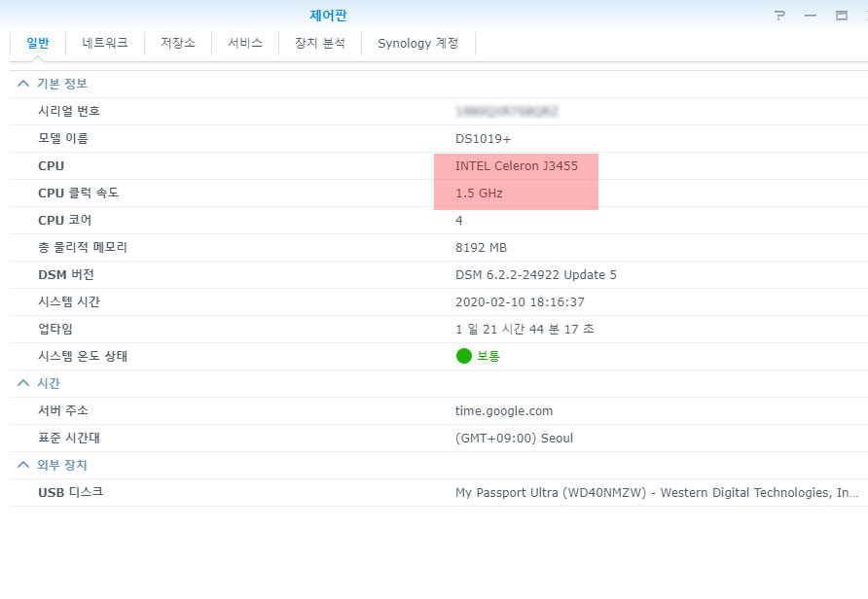Click the green temperature status indicator

(464, 356)
